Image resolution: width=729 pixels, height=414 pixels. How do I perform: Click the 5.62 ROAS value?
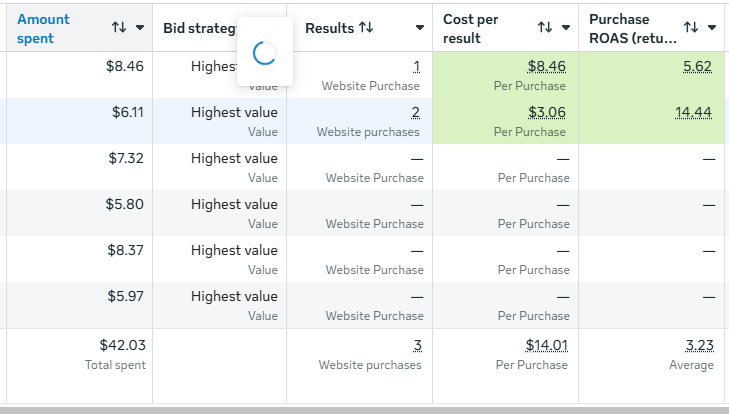[697, 66]
